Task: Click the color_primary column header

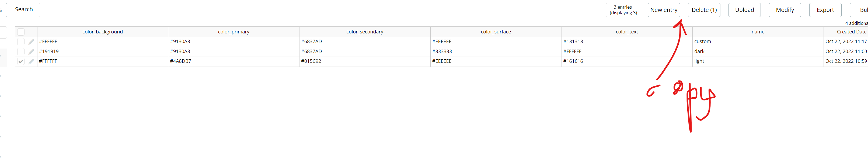Action: tap(233, 32)
